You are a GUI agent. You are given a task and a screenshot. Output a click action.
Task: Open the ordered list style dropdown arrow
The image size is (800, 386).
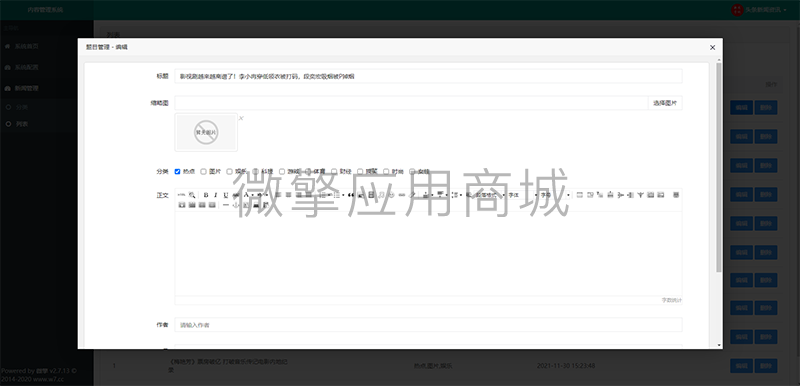click(329, 195)
